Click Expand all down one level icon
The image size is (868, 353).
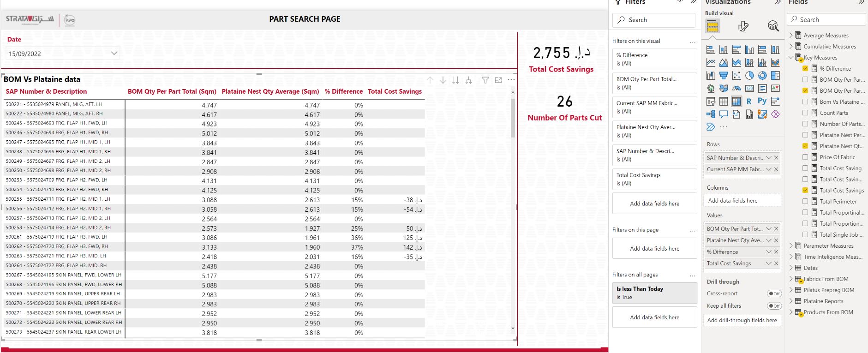tap(468, 80)
